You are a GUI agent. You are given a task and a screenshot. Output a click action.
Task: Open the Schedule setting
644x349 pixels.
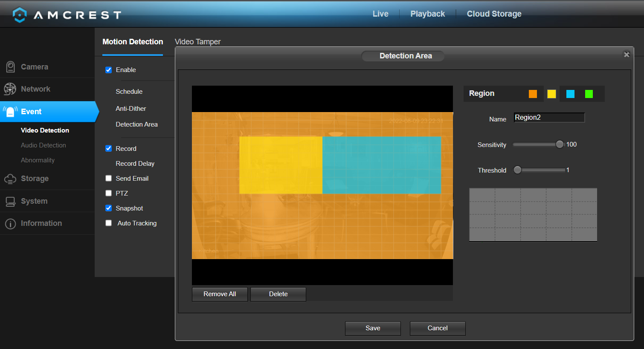129,92
